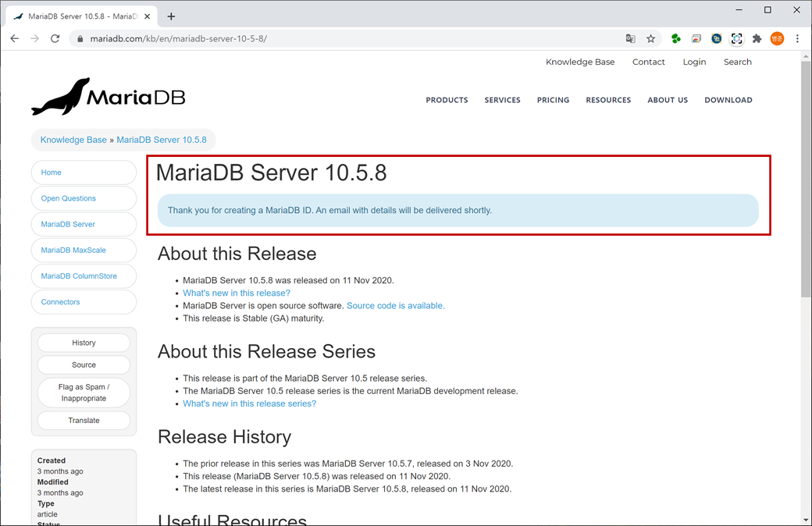The image size is (812, 526).
Task: Click the "About this Release Series" heading
Action: [x=267, y=351]
